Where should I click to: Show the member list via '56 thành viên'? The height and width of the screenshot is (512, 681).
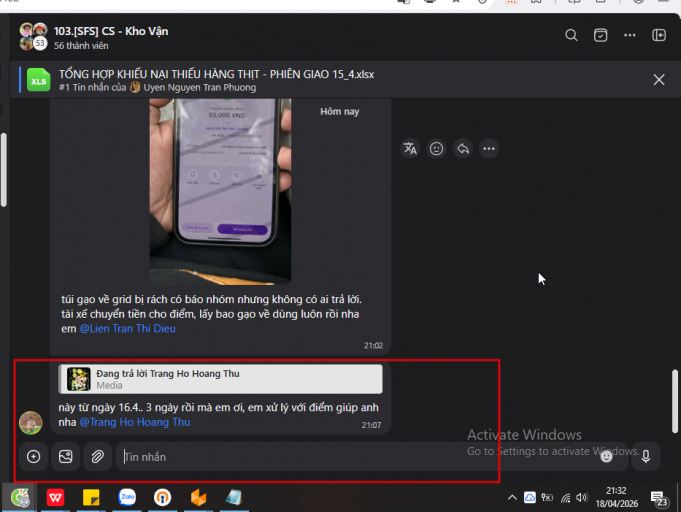click(x=81, y=46)
